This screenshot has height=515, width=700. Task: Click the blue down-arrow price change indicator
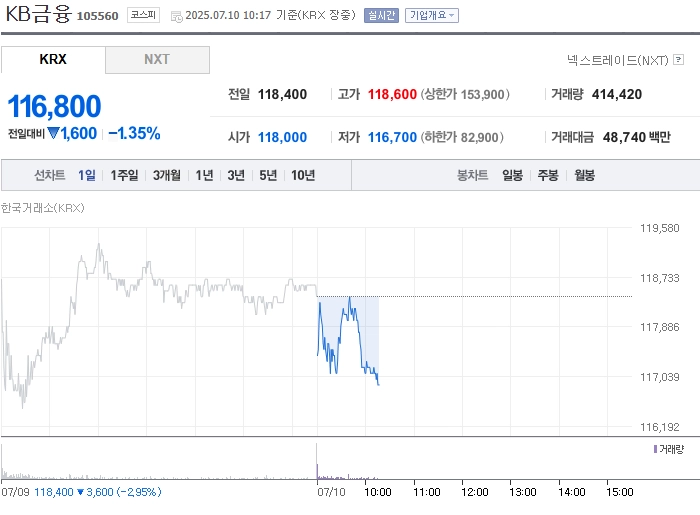54,133
